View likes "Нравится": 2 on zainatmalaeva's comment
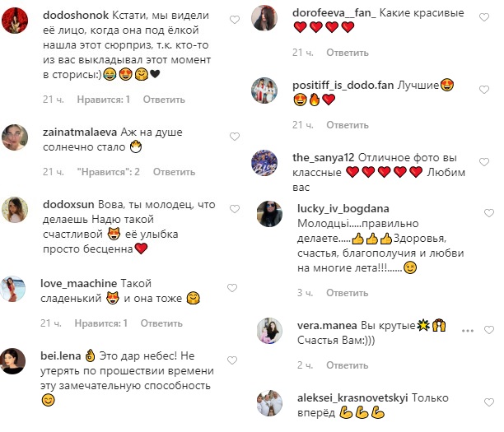The image size is (504, 432). pos(109,172)
